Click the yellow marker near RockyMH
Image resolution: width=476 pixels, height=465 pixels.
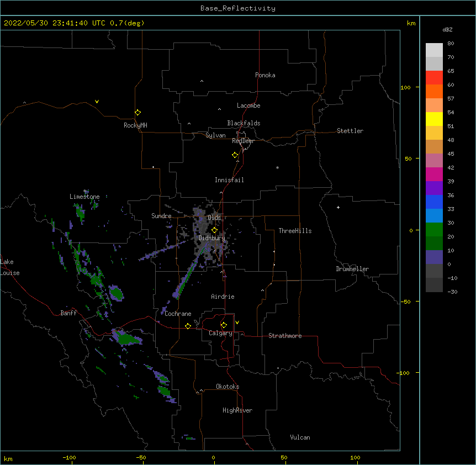point(137,113)
